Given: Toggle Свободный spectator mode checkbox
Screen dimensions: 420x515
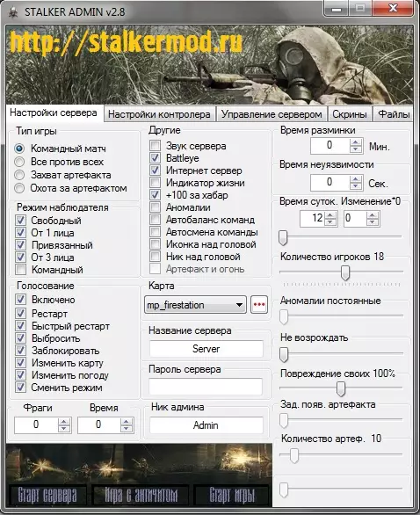Looking at the screenshot, I should (21, 220).
